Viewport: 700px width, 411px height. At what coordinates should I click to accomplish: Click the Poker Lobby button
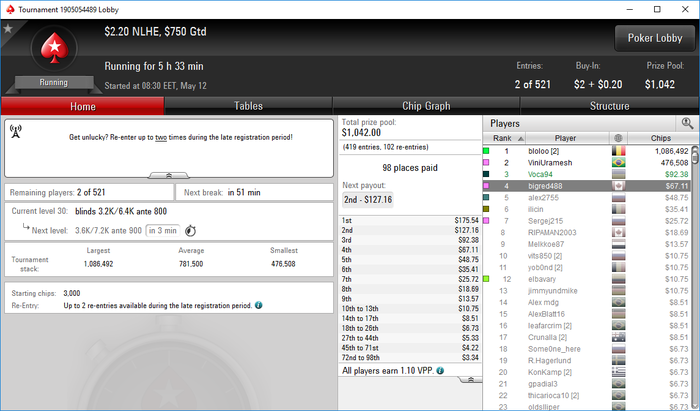pyautogui.click(x=655, y=38)
